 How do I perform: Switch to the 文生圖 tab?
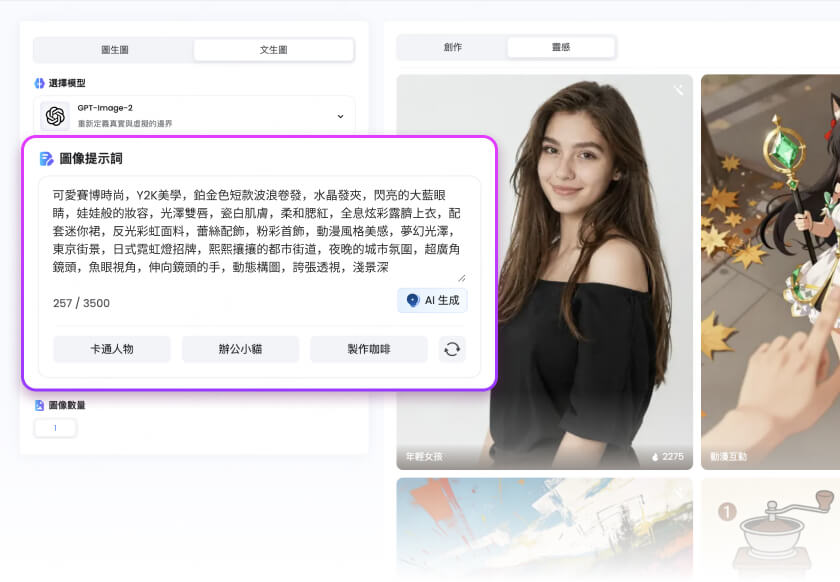click(x=273, y=50)
